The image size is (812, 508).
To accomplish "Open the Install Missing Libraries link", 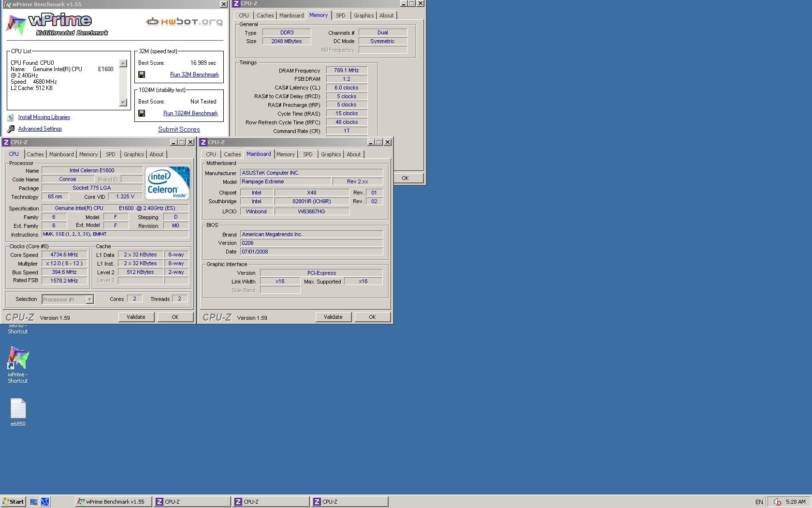I will (44, 117).
